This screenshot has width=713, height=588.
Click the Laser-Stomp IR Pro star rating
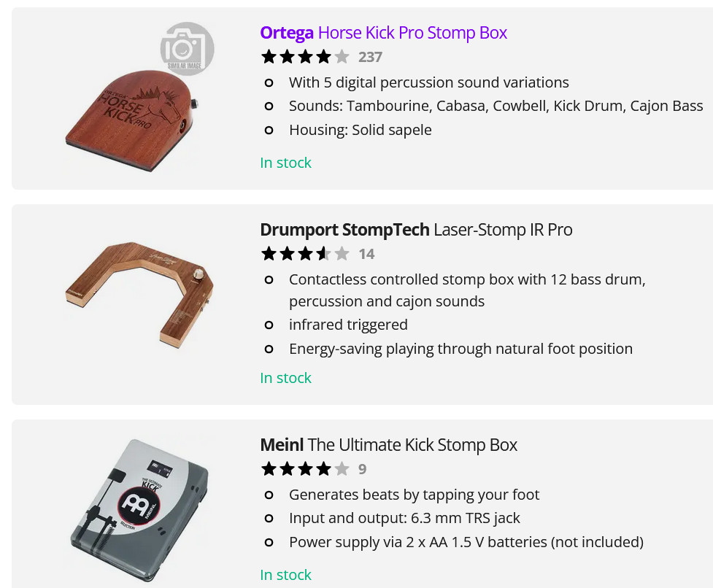(305, 254)
